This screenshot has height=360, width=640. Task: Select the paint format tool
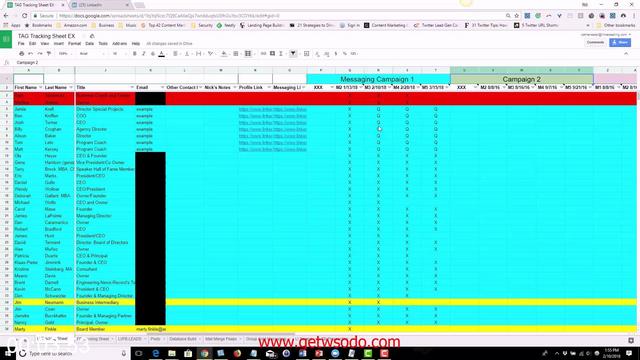[49, 53]
